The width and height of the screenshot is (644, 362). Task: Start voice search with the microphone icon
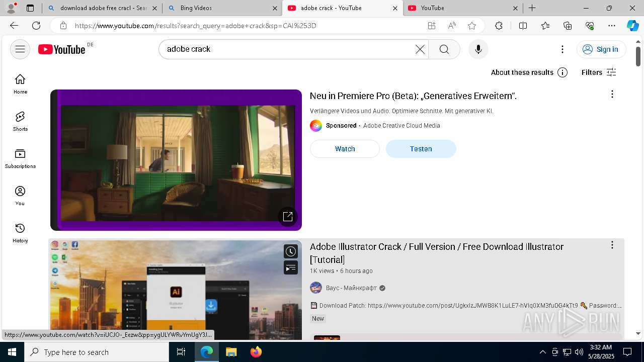coord(478,49)
